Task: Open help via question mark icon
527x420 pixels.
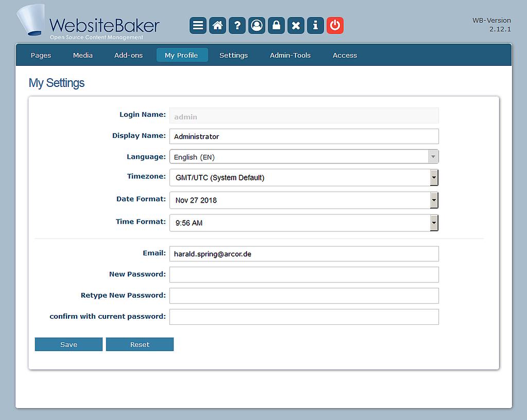Action: (237, 26)
